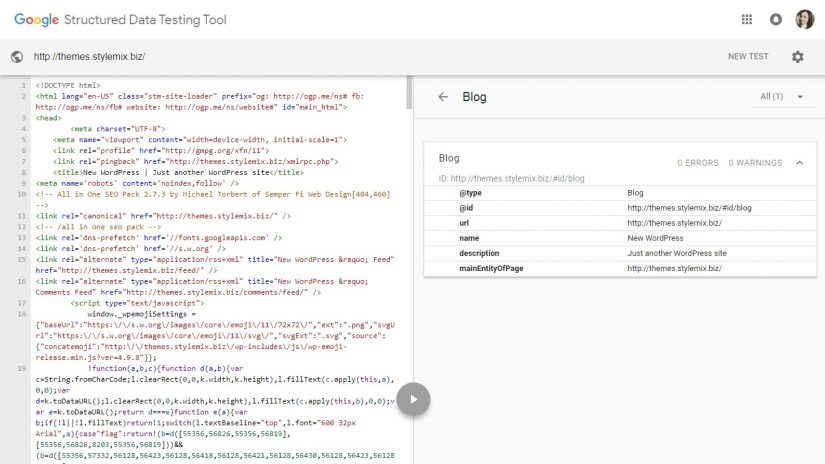Click the scrollbar thumb in code pane
Viewport: 825px width, 464px height.
point(409,93)
